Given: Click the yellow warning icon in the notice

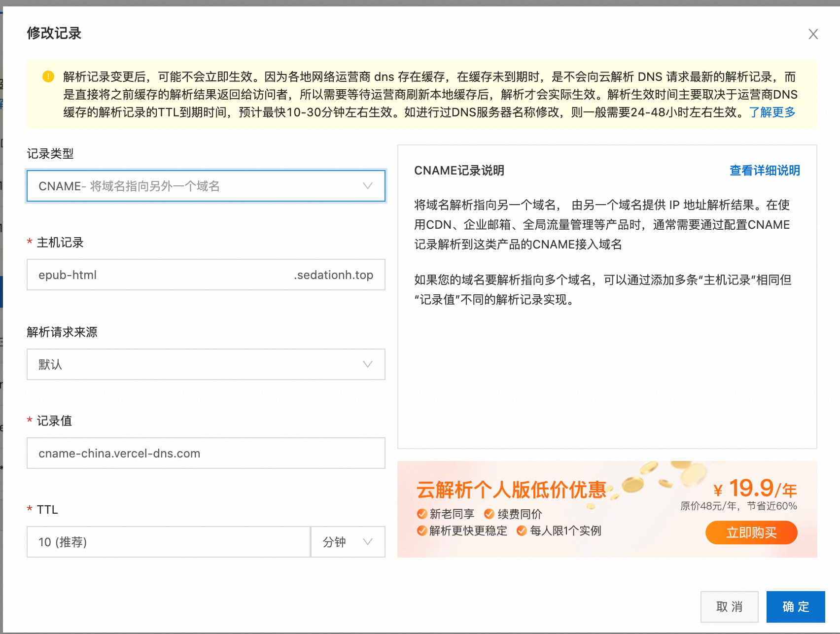Looking at the screenshot, I should (x=48, y=76).
